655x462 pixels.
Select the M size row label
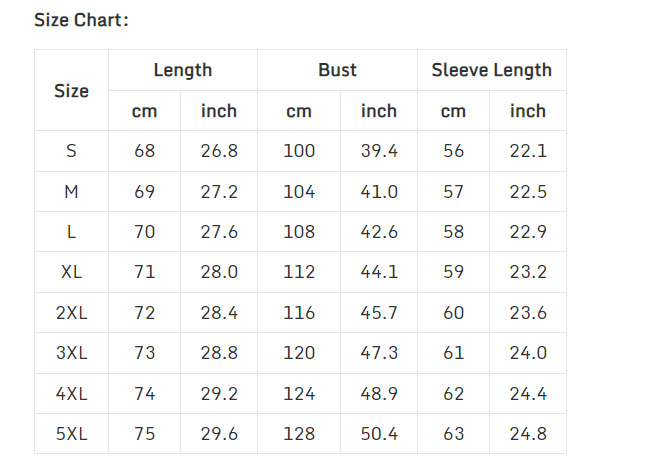[71, 192]
